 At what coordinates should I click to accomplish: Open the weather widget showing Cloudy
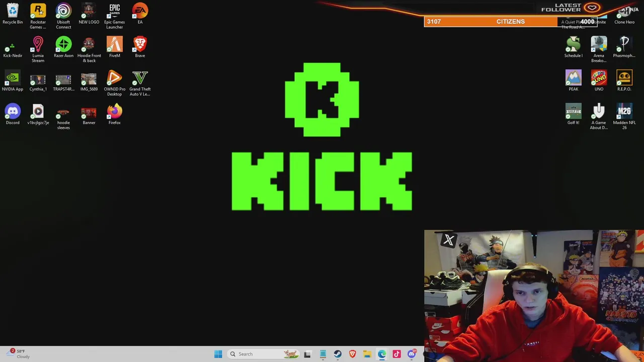(x=18, y=354)
